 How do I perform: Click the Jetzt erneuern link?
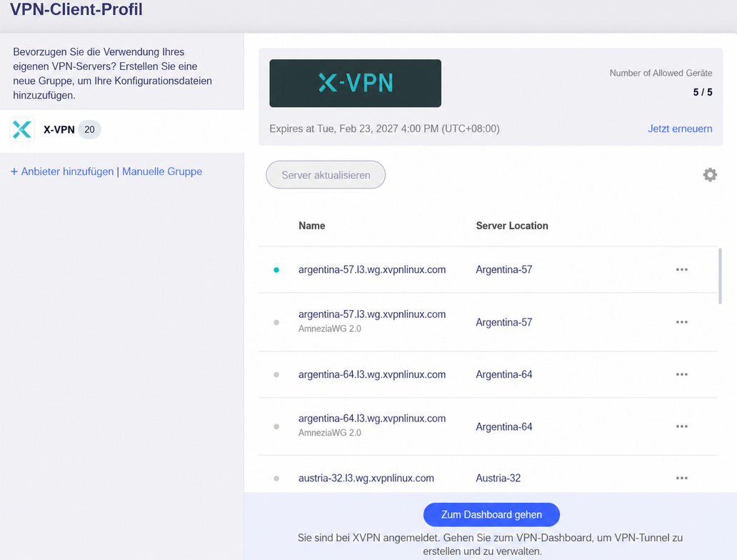pos(680,129)
